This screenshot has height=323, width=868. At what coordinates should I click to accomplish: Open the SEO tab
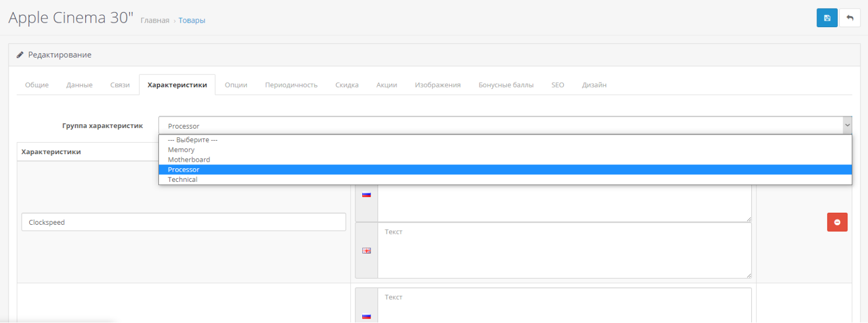click(x=558, y=85)
